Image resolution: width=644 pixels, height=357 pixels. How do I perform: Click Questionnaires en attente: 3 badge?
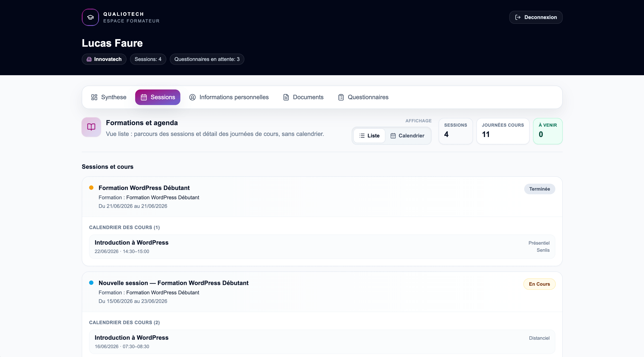click(207, 59)
